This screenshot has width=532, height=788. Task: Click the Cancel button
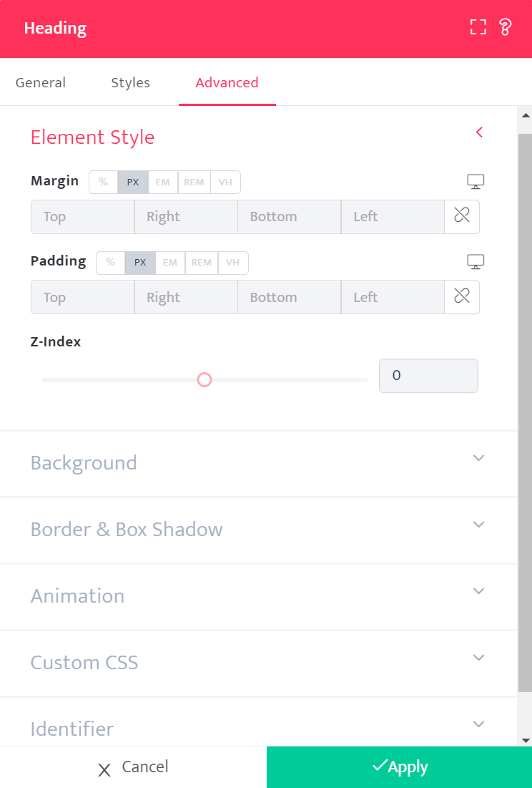coord(133,767)
